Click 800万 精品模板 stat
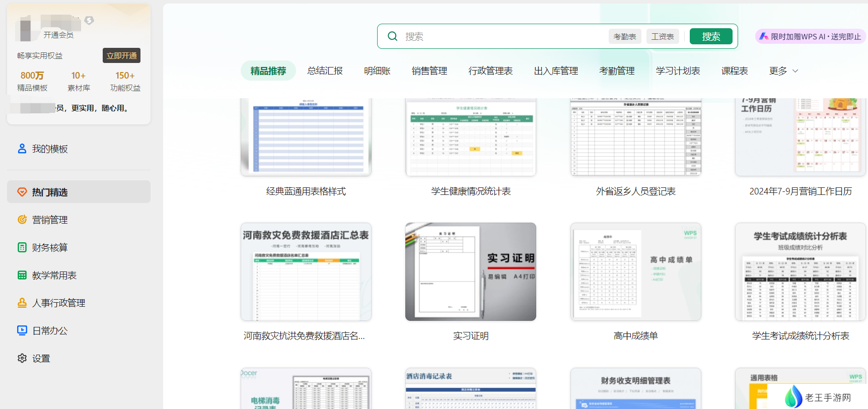 coord(32,81)
